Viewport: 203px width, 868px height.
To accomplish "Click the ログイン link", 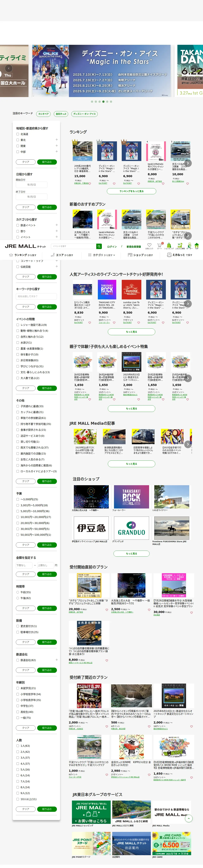I will tap(112, 247).
